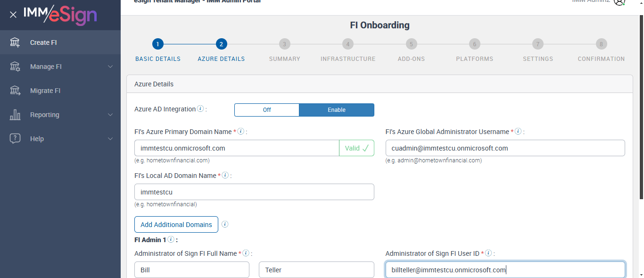This screenshot has height=278, width=644.
Task: Open the Create FI menu item
Action: point(60,42)
